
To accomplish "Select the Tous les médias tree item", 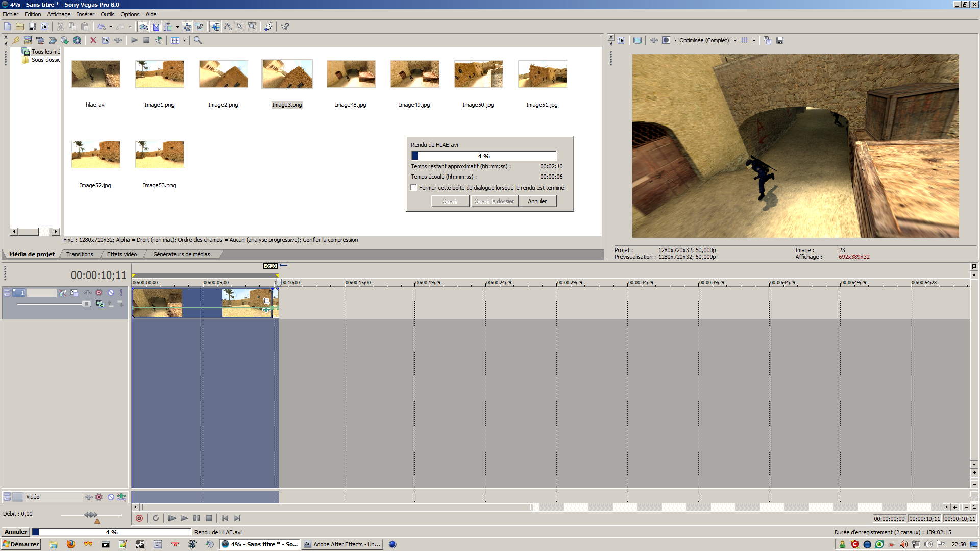I will pos(45,52).
